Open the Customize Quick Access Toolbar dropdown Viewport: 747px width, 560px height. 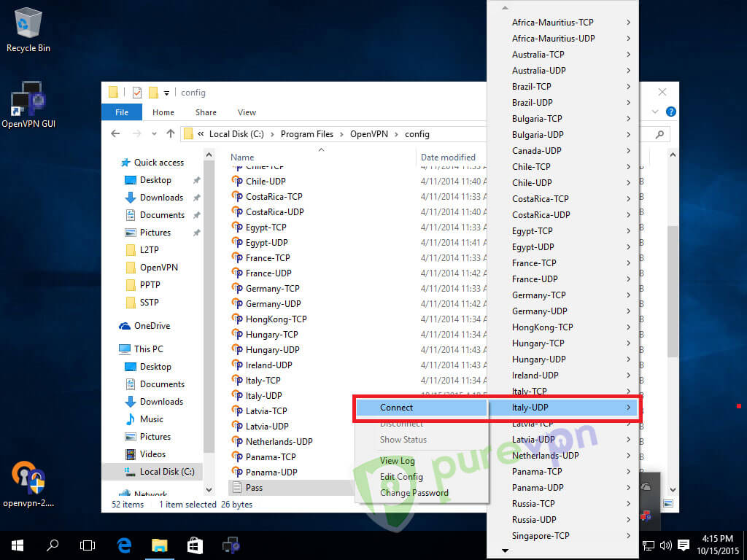[166, 93]
